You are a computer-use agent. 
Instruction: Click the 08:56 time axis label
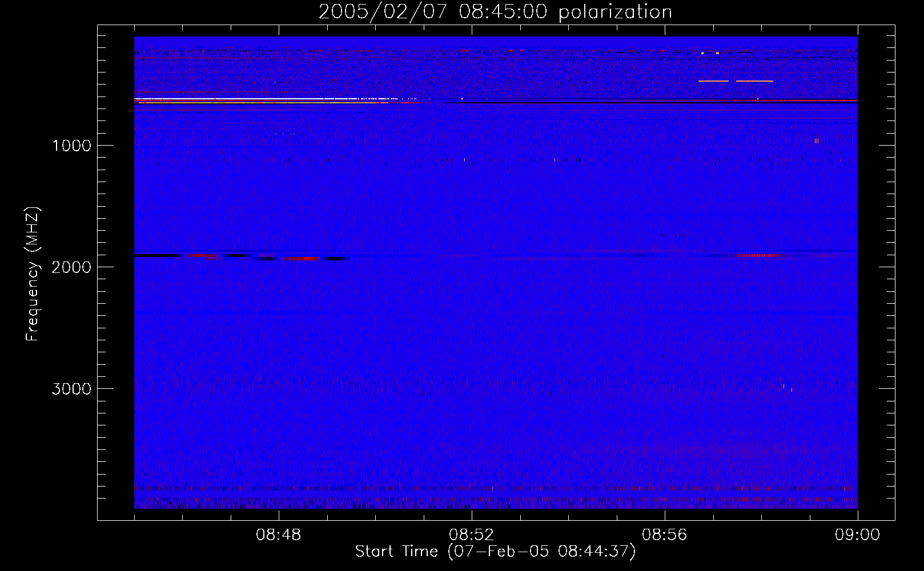pos(664,535)
